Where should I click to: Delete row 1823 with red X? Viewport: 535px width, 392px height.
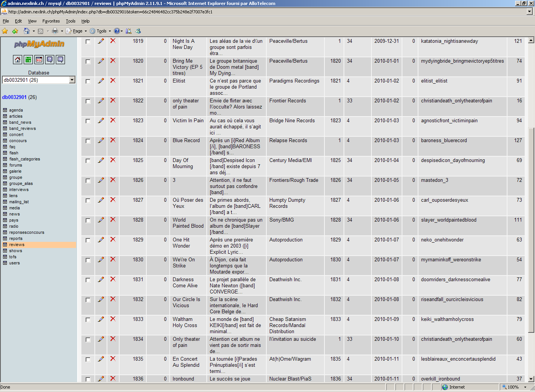click(x=113, y=120)
